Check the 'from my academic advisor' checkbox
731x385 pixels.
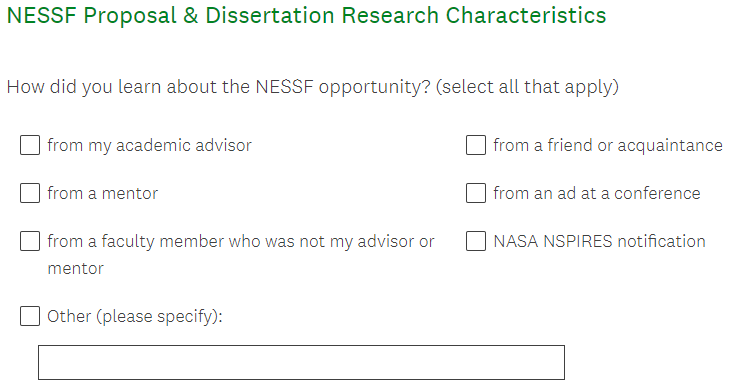tap(30, 145)
